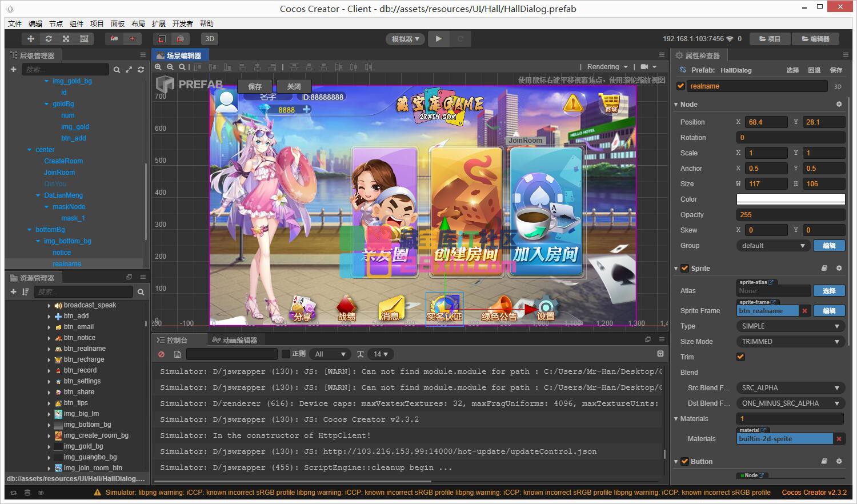Toggle the Button component checkbox

click(684, 462)
